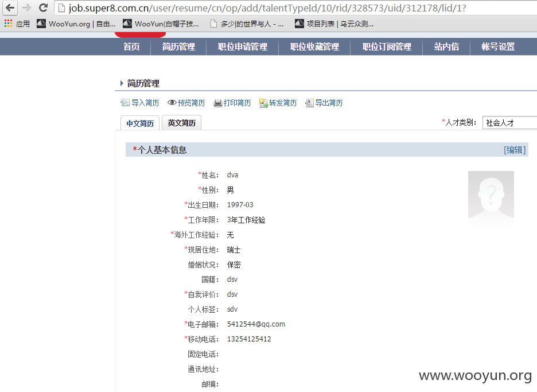The width and height of the screenshot is (537, 392).
Task: Click the browser forward arrow
Action: (26, 7)
